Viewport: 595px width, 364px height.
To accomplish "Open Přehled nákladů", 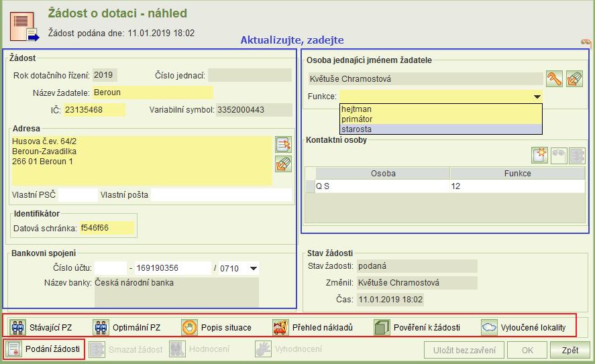I will [x=313, y=327].
